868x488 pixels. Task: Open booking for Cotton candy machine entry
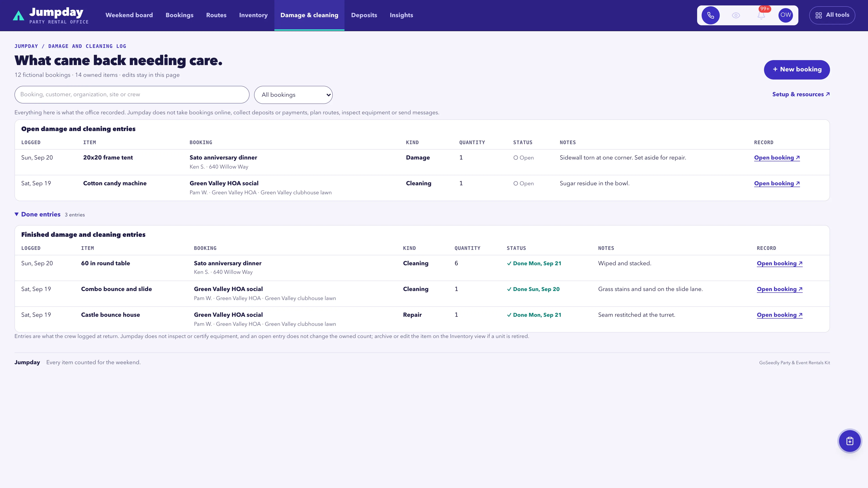(x=777, y=183)
